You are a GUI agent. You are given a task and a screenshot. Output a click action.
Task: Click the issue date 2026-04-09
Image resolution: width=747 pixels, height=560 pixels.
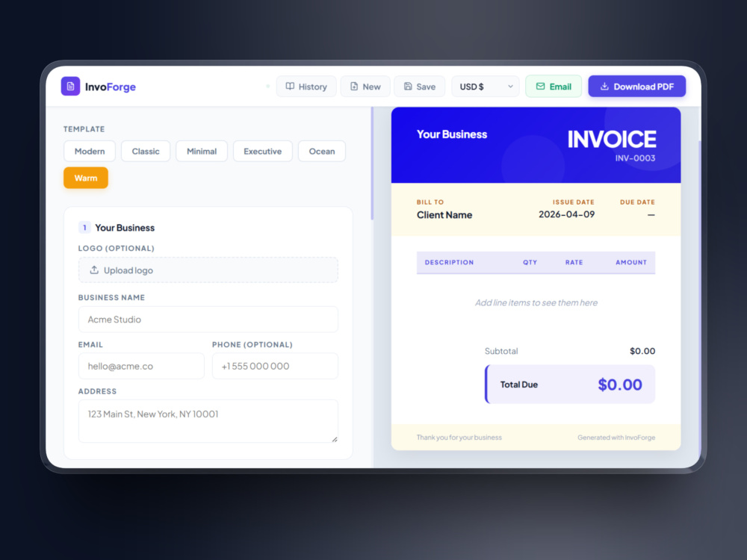(566, 214)
